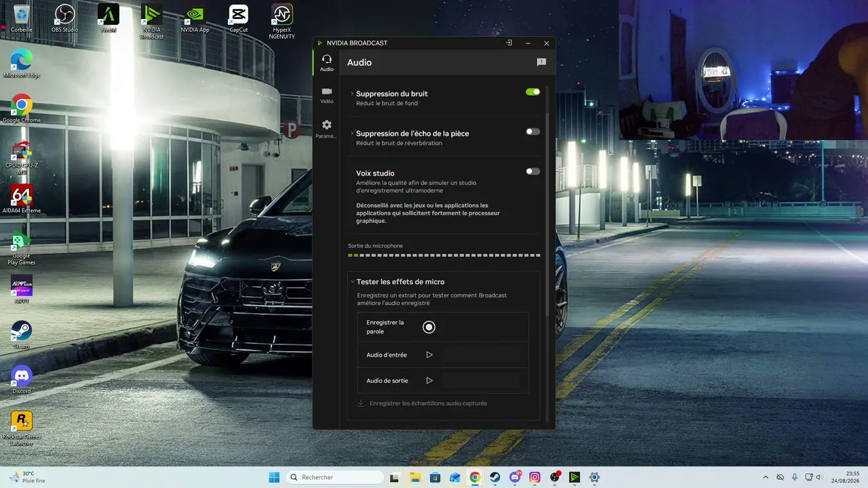Switch to NVIDIA Broadcast on the taskbar
Image resolution: width=868 pixels, height=488 pixels.
click(574, 477)
